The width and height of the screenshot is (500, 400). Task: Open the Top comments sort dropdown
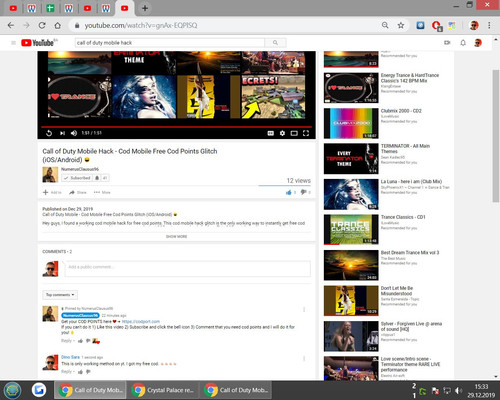tap(60, 295)
